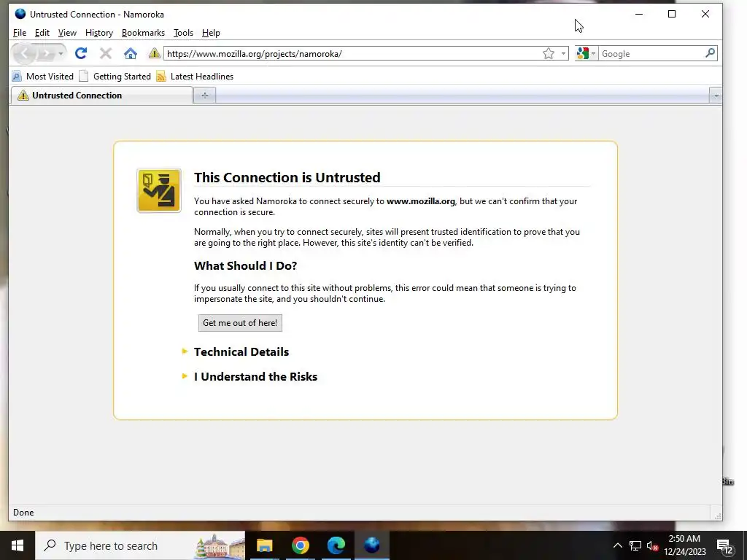Open the Latest Headlines feed
The height and width of the screenshot is (560, 747).
[x=195, y=76]
